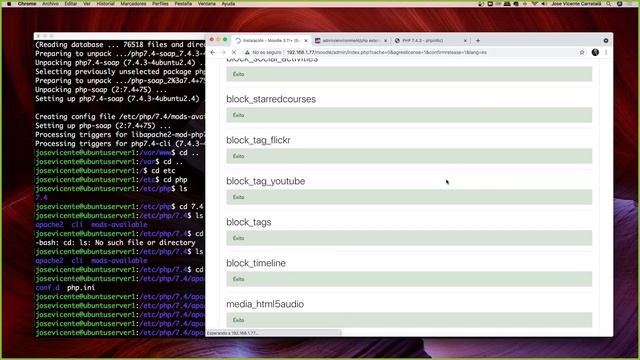This screenshot has height=360, width=640.
Task: Click the block_timeline heading
Action: (x=256, y=263)
